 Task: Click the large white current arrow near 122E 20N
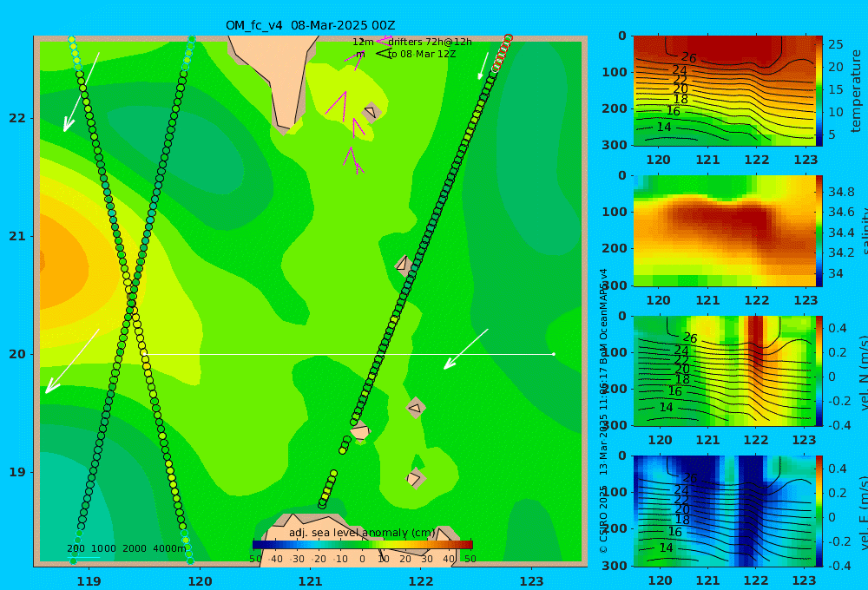coord(465,349)
